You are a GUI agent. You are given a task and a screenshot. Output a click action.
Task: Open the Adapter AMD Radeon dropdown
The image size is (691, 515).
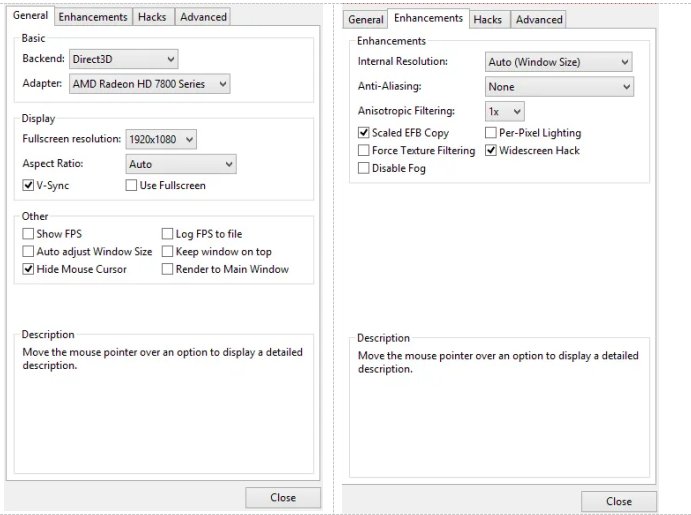click(149, 84)
